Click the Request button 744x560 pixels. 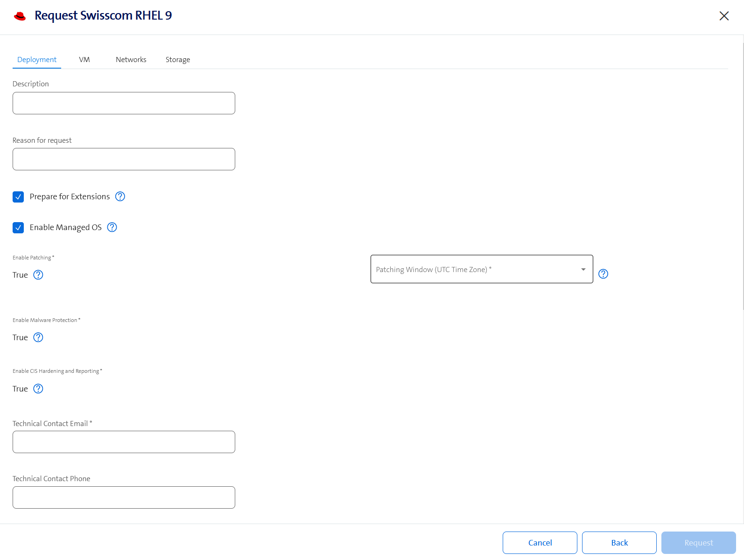(x=699, y=543)
